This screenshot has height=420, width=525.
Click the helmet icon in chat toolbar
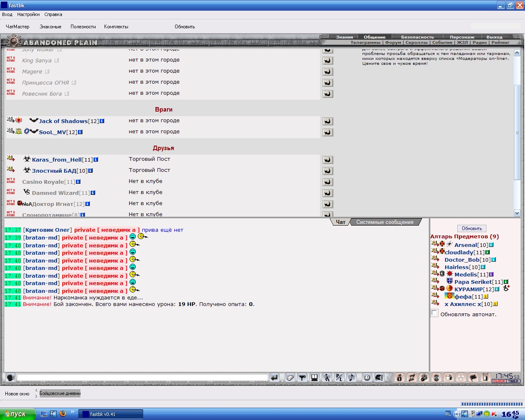tap(379, 378)
